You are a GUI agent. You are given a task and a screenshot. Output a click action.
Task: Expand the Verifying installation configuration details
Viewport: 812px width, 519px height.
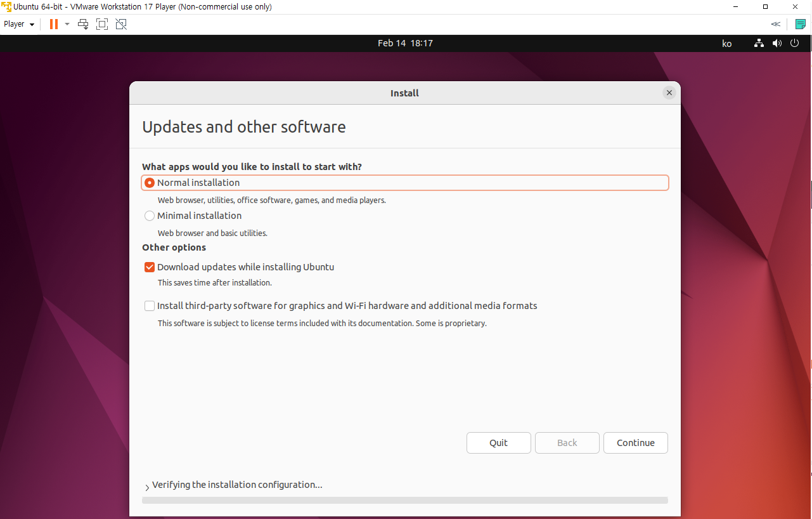(147, 487)
